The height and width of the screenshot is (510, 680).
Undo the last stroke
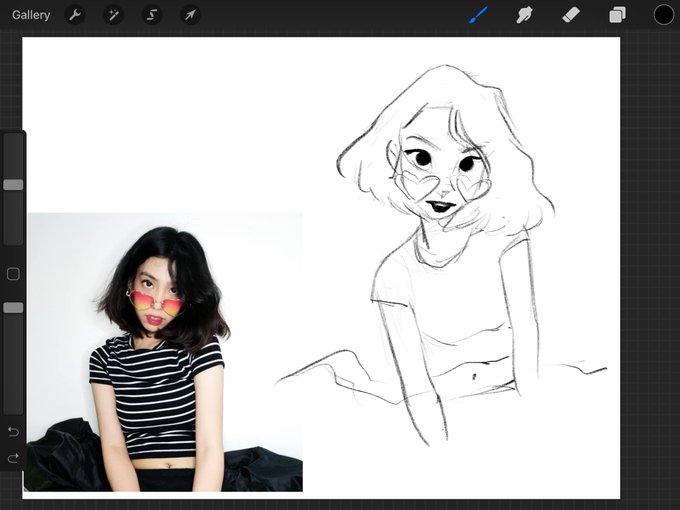coord(13,432)
